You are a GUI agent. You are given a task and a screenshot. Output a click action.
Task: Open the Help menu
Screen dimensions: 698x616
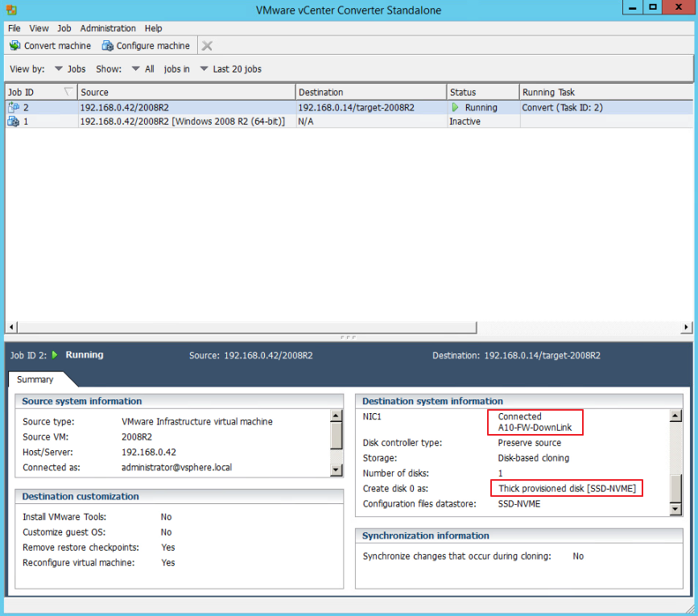pos(153,28)
